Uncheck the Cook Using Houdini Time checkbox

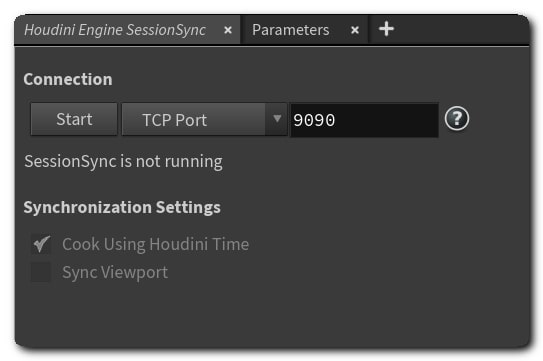tap(41, 244)
